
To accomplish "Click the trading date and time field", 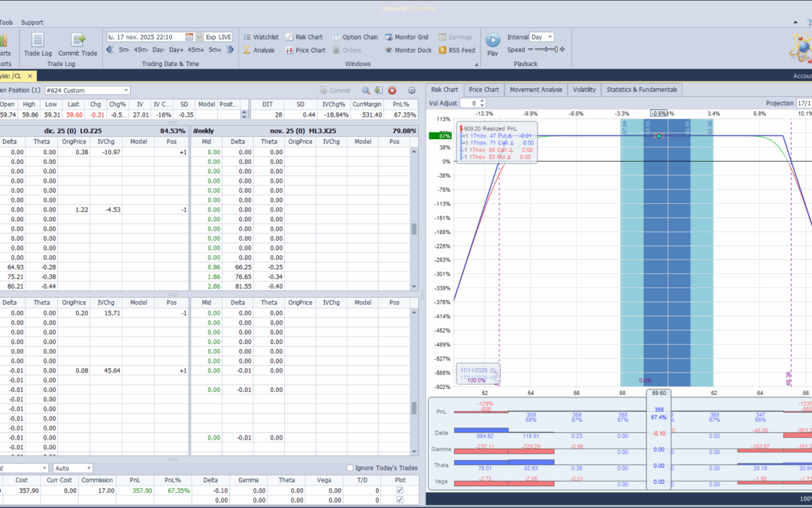I will point(146,37).
